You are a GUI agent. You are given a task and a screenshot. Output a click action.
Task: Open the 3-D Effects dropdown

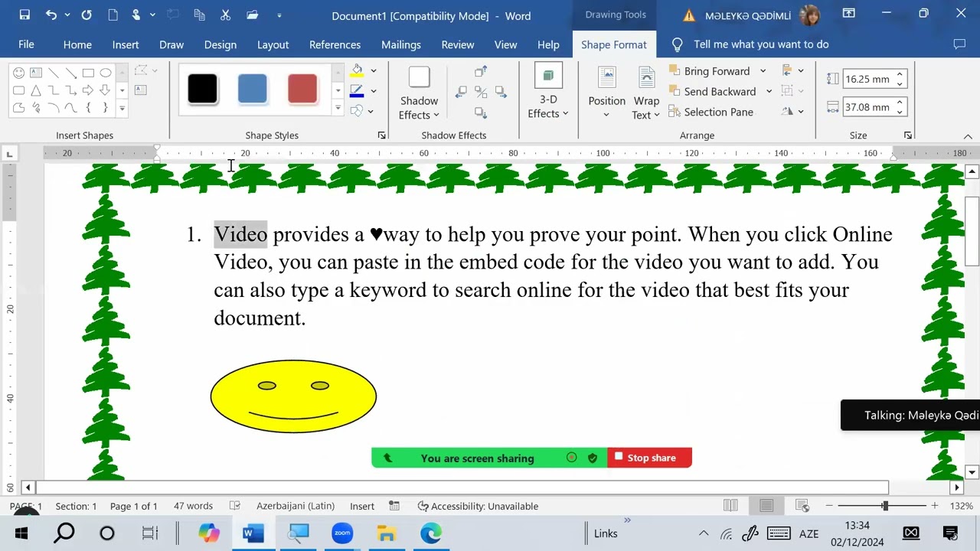tap(547, 92)
